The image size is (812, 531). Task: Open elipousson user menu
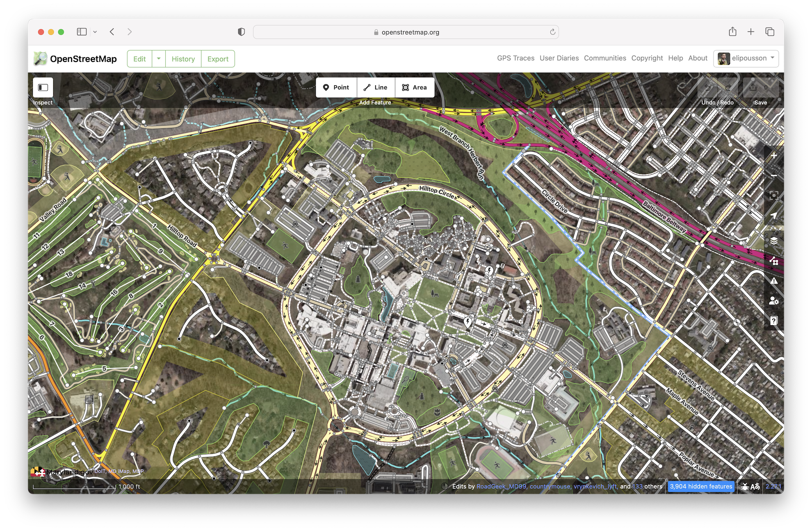coord(746,58)
